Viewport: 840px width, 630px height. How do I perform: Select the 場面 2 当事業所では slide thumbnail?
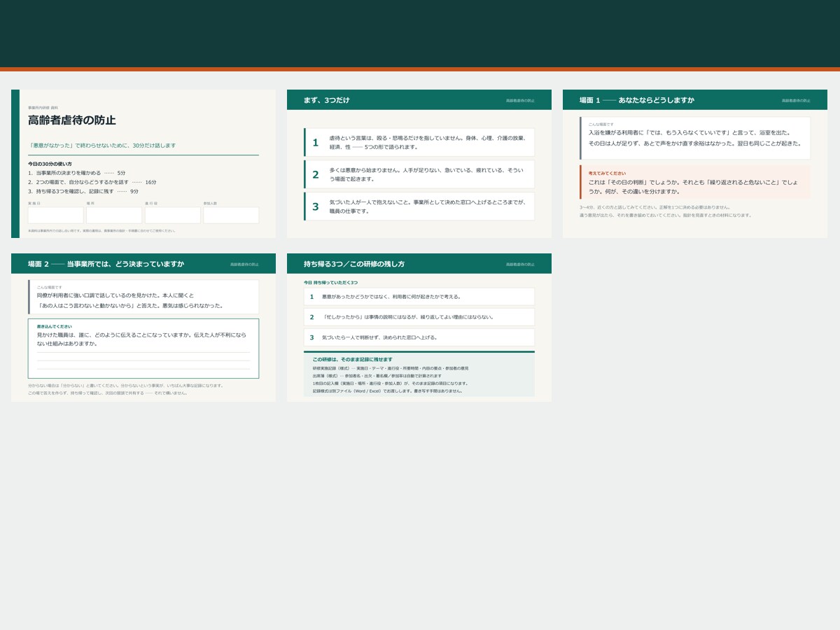click(143, 328)
